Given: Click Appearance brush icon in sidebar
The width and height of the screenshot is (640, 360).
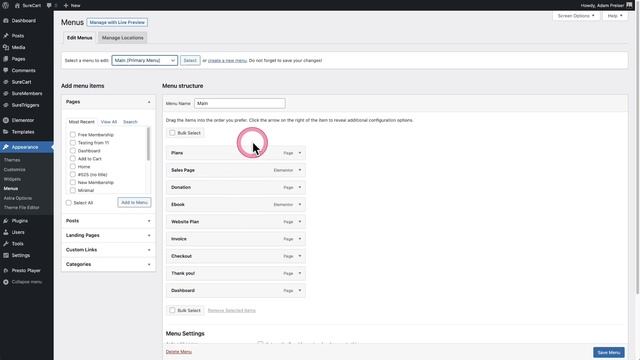Looking at the screenshot, I should (6, 147).
